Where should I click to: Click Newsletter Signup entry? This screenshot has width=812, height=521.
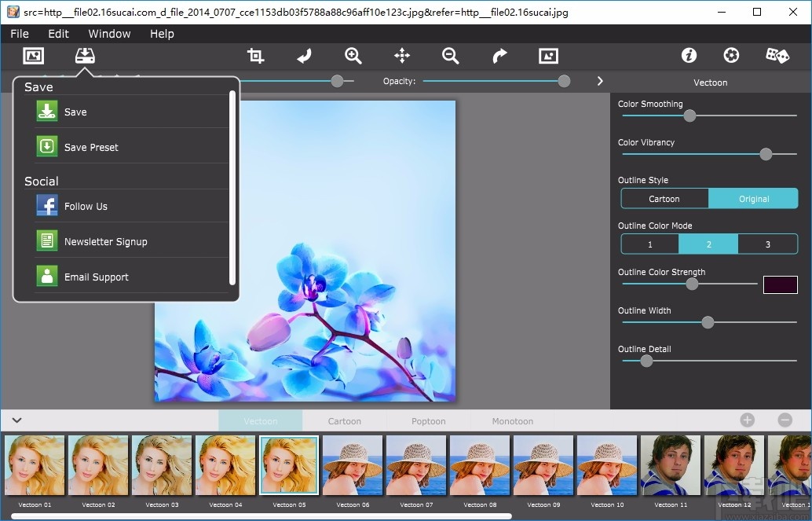[x=105, y=241]
